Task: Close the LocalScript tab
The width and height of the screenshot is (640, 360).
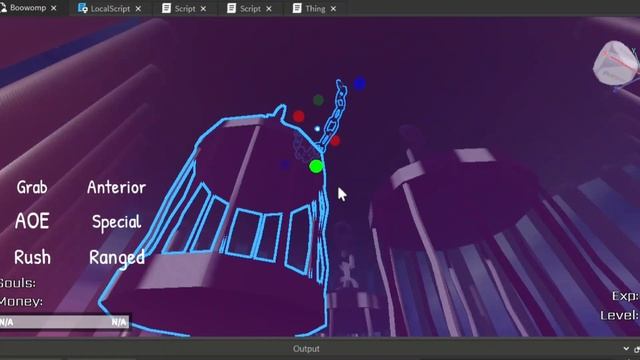Action: [138, 9]
